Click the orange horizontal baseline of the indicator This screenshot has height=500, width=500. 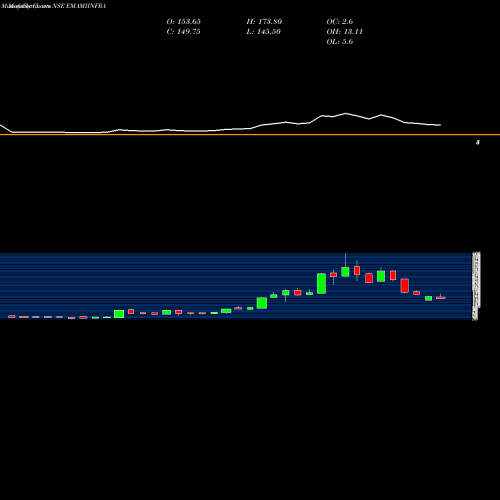click(x=250, y=135)
